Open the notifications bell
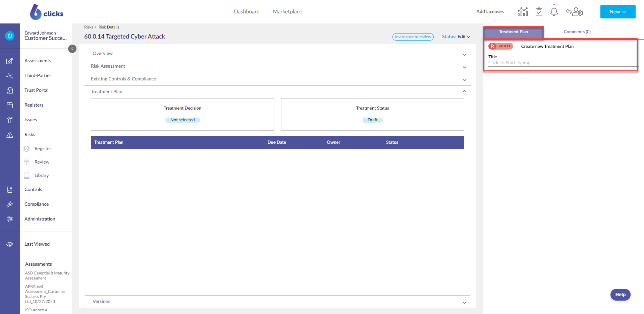Screen dimensions: 644x314 click(554, 12)
